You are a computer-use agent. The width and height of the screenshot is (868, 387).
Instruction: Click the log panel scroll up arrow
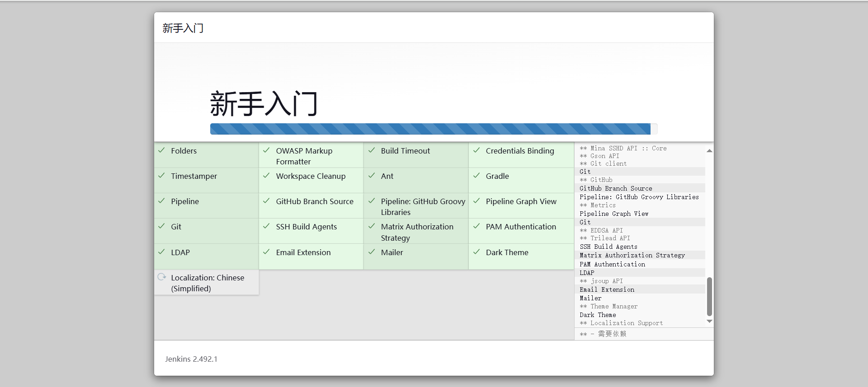pos(709,151)
